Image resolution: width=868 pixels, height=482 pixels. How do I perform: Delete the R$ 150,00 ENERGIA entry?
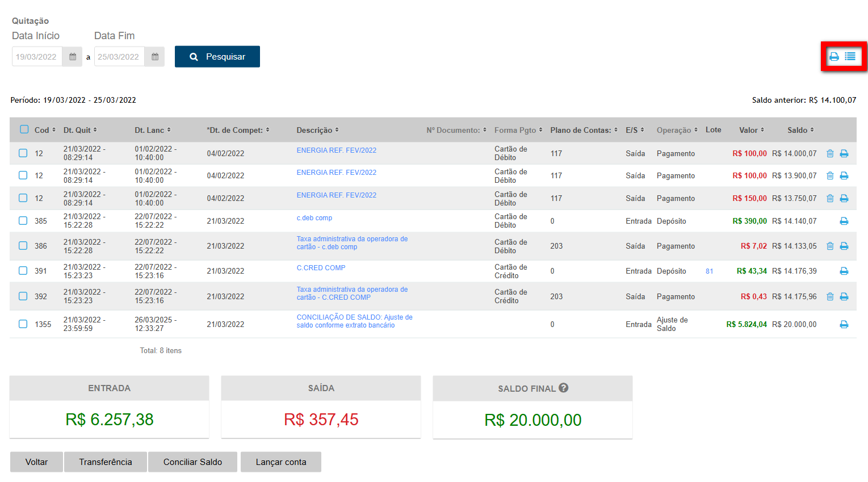point(830,198)
